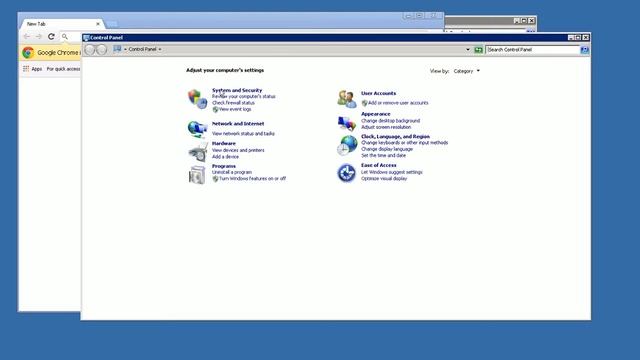The height and width of the screenshot is (360, 640).
Task: Open a new tab in Chrome
Action: pyautogui.click(x=112, y=24)
